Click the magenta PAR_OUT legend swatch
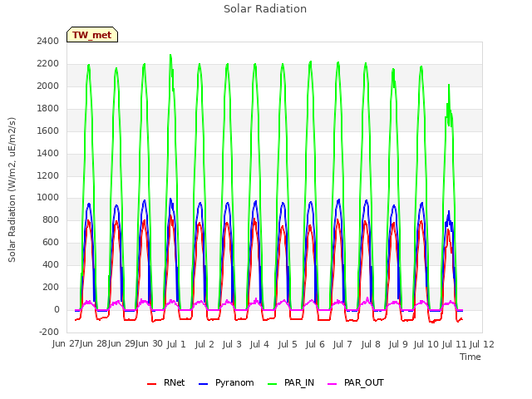The image size is (532, 399). click(332, 384)
